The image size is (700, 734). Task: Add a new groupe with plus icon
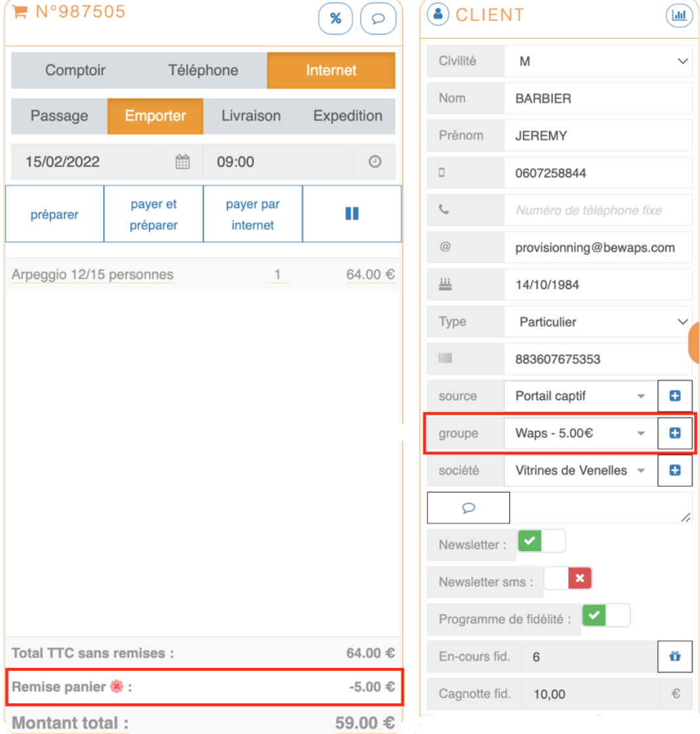674,433
